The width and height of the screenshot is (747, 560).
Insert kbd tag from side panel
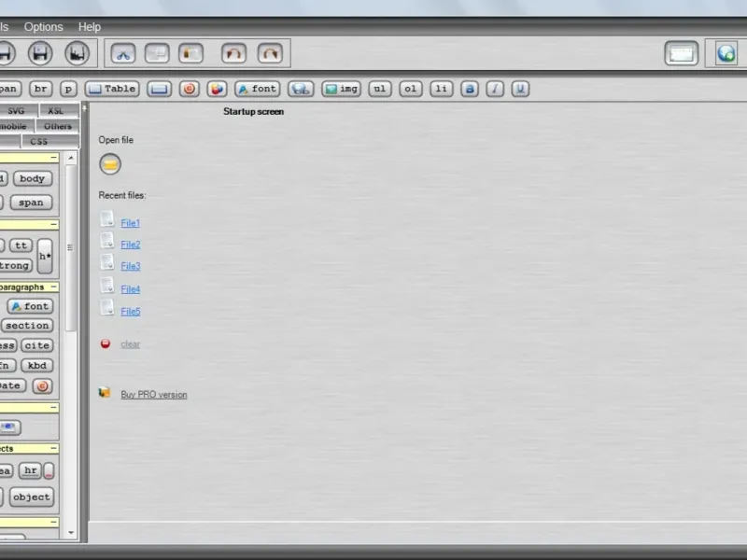pyautogui.click(x=36, y=366)
